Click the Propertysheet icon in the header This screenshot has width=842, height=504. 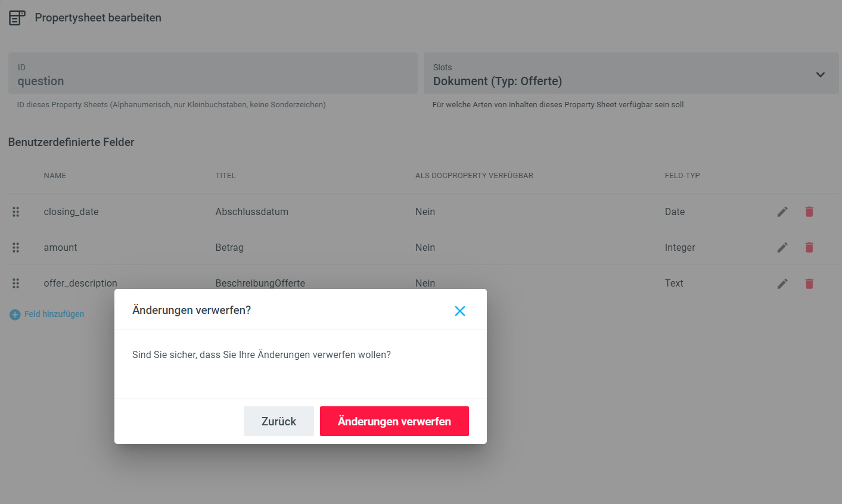point(17,18)
